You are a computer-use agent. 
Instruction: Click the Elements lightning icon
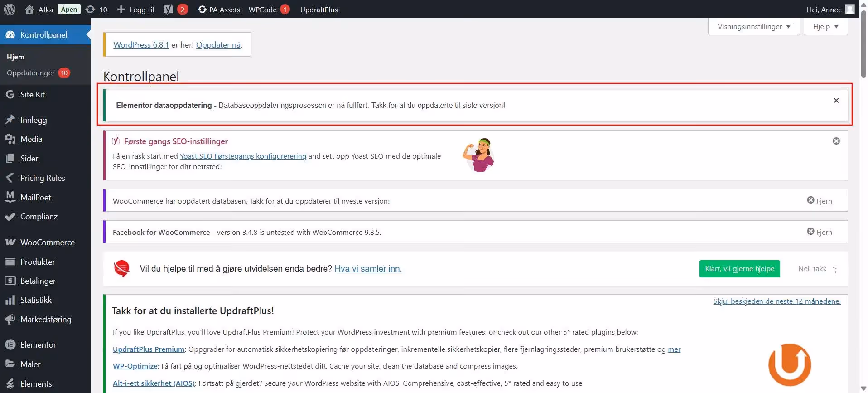tap(10, 383)
